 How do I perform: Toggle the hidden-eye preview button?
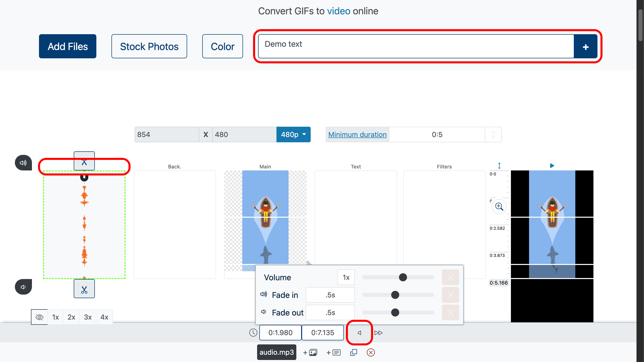point(39,317)
